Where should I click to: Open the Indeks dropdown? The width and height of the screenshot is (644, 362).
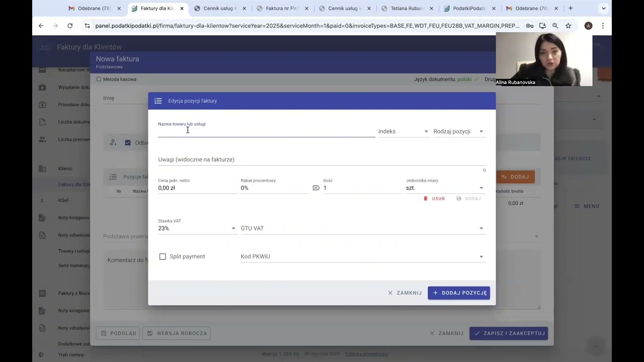tap(404, 131)
